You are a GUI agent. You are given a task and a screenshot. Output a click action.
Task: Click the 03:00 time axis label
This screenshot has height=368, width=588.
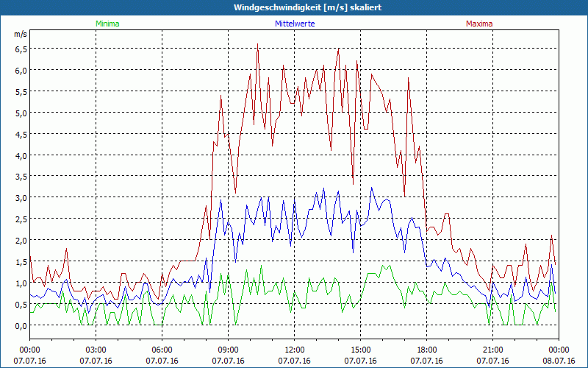pos(96,350)
